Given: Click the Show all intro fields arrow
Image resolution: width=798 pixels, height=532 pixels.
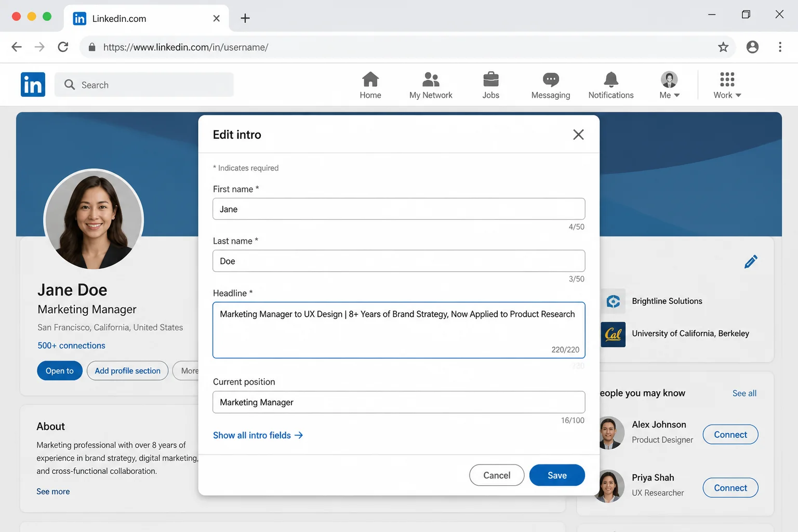Looking at the screenshot, I should coord(299,435).
